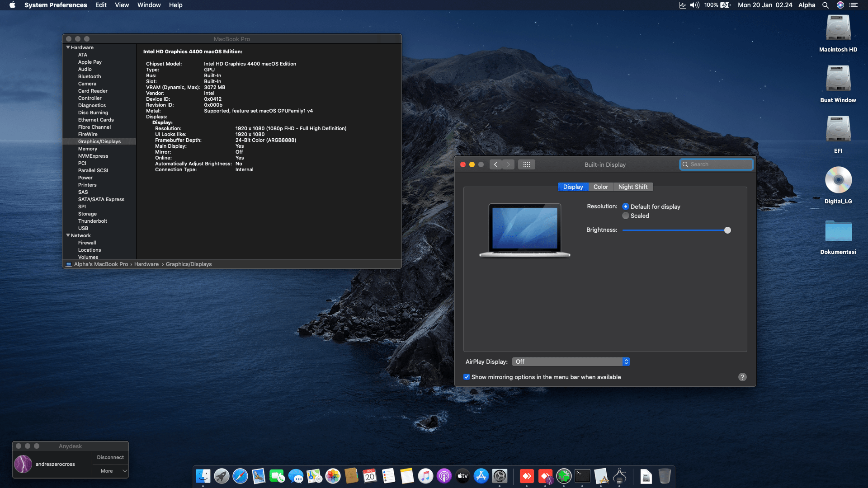Collapse the Hardware tree section
The height and width of the screenshot is (488, 868).
point(68,47)
